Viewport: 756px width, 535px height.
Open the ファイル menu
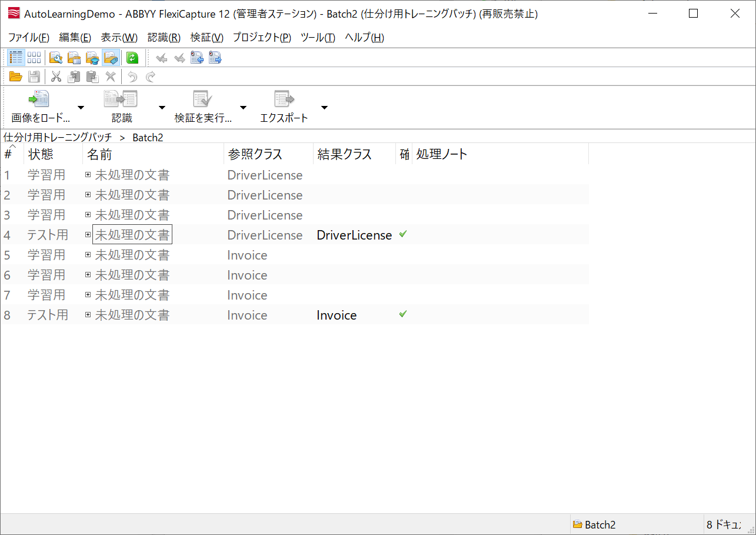point(29,38)
